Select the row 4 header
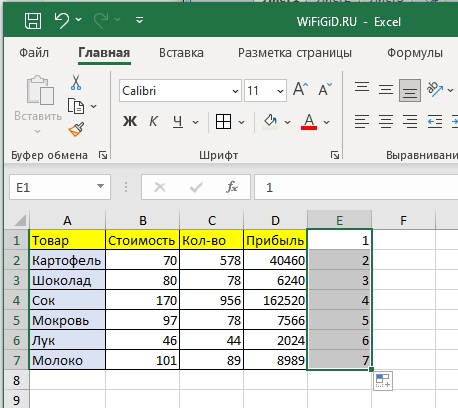The width and height of the screenshot is (458, 408). coord(17,300)
